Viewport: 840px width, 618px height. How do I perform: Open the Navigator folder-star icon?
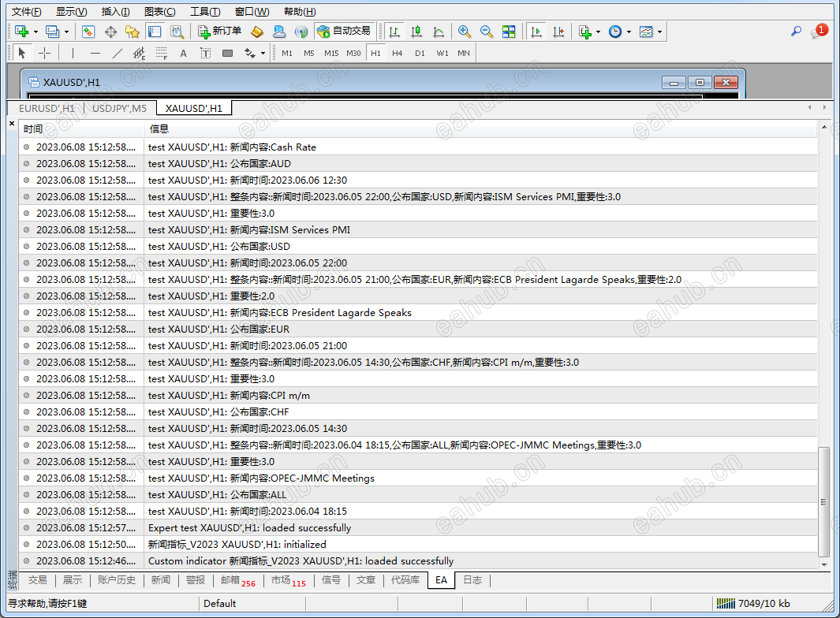[133, 32]
